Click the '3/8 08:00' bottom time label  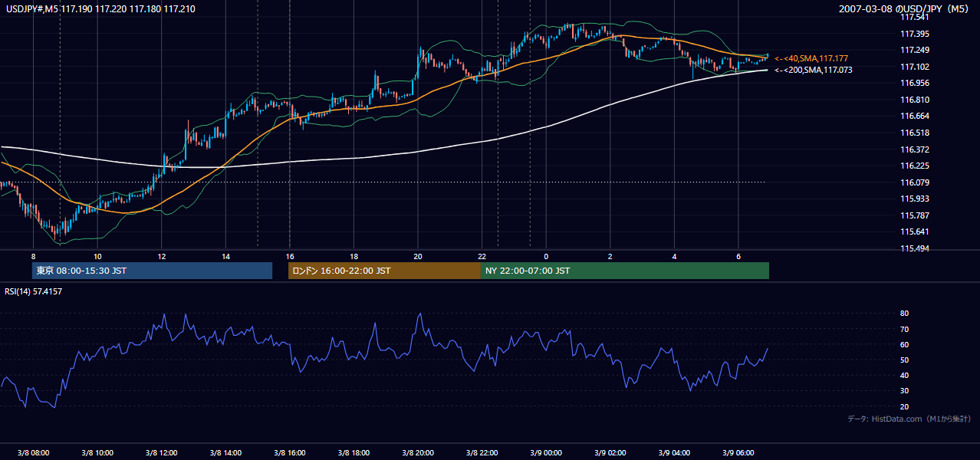click(x=33, y=452)
